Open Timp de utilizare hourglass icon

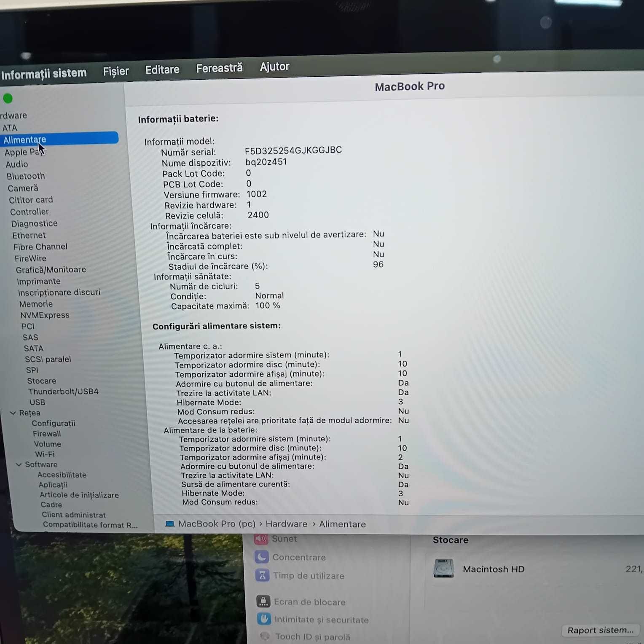(263, 575)
